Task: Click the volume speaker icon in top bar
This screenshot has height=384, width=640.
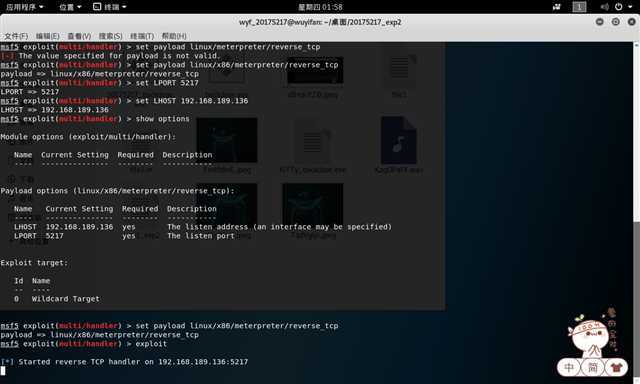Action: click(x=604, y=7)
